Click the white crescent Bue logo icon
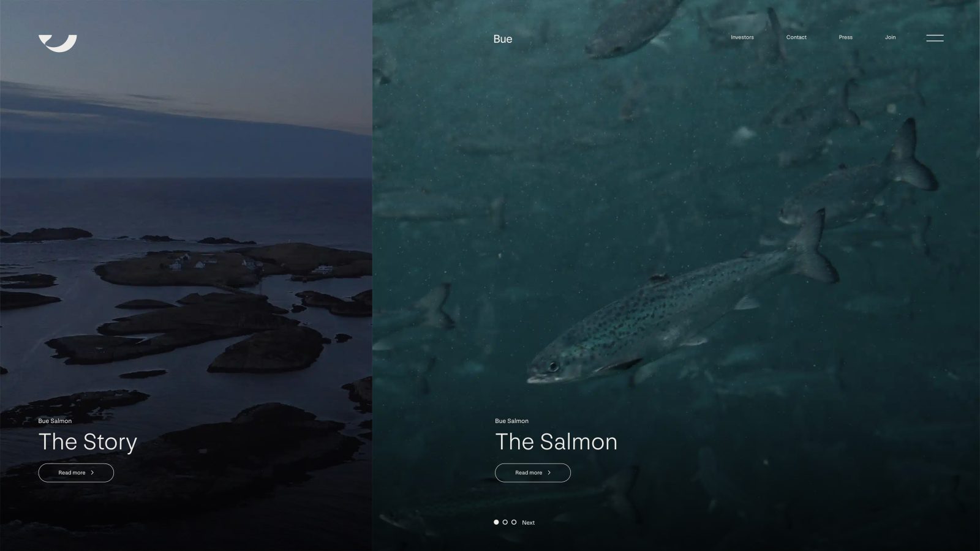Viewport: 980px width, 551px height. (x=58, y=43)
